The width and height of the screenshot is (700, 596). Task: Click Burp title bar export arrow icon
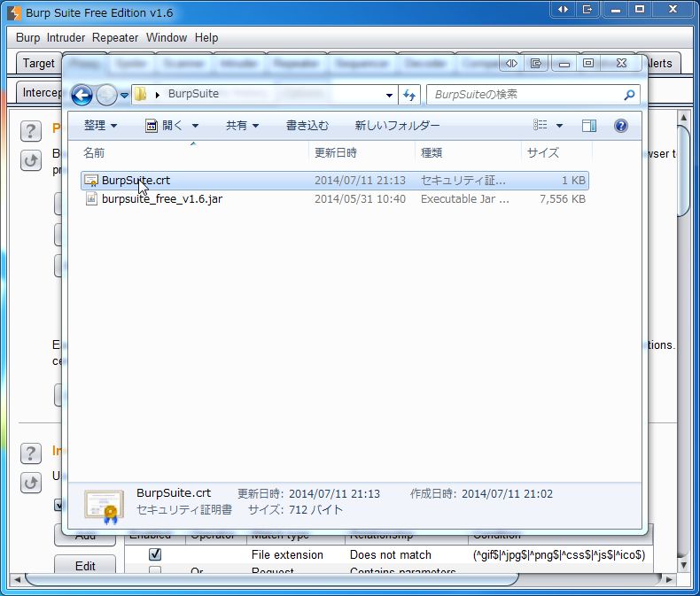click(587, 10)
